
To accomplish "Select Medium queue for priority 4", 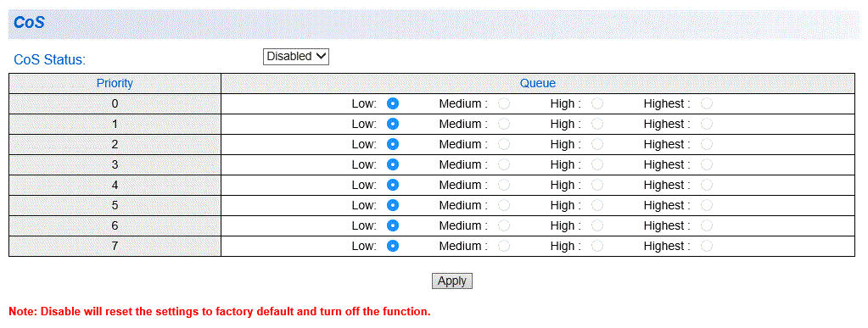I will pos(504,185).
